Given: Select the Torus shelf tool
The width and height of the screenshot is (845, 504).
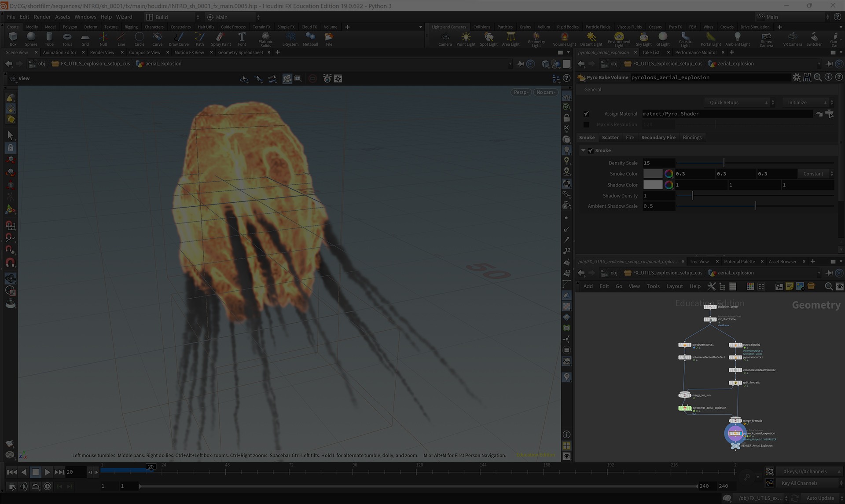Looking at the screenshot, I should (x=67, y=39).
